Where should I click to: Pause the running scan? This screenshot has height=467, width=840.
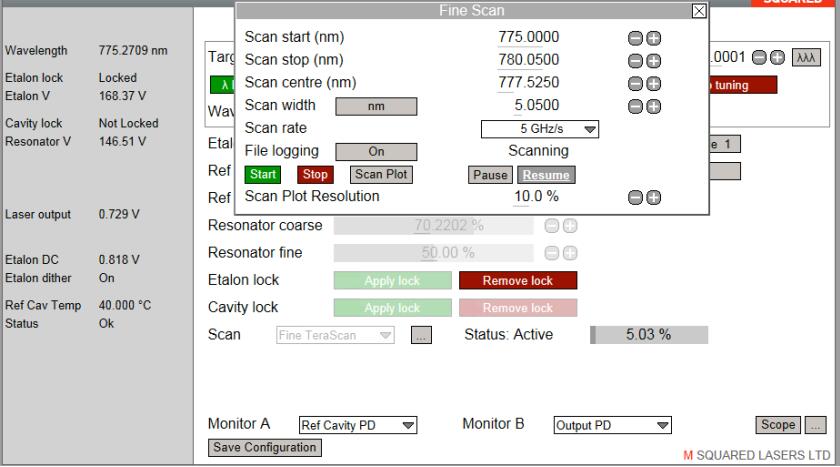point(487,175)
